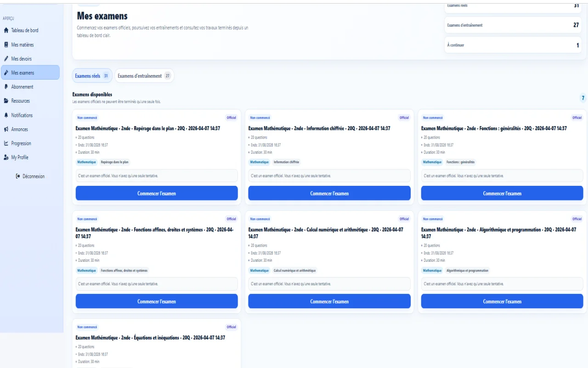The image size is (588, 368).
Task: Open the Progression menu entry
Action: pyautogui.click(x=30, y=143)
